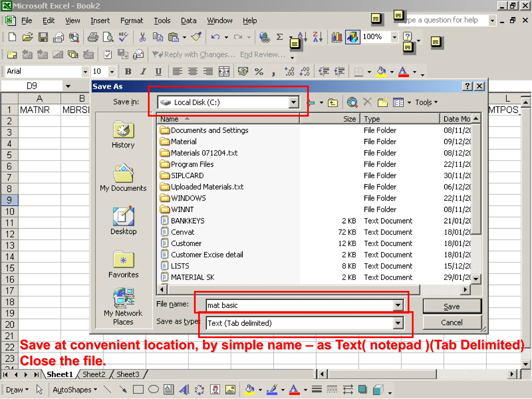Click the Save button in dialog
The height and width of the screenshot is (399, 532).
[x=452, y=306]
